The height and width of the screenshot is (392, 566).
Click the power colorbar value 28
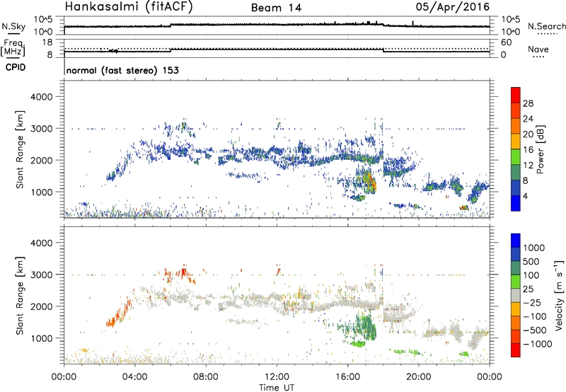point(528,103)
